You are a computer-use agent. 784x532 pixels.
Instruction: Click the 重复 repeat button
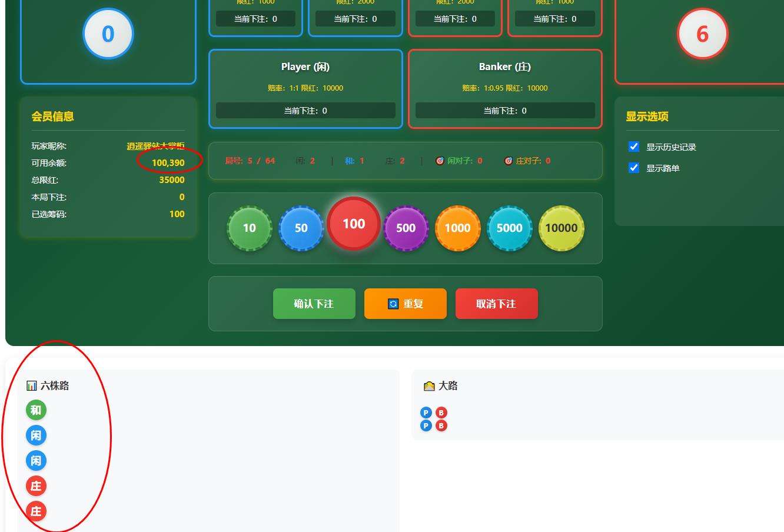405,304
